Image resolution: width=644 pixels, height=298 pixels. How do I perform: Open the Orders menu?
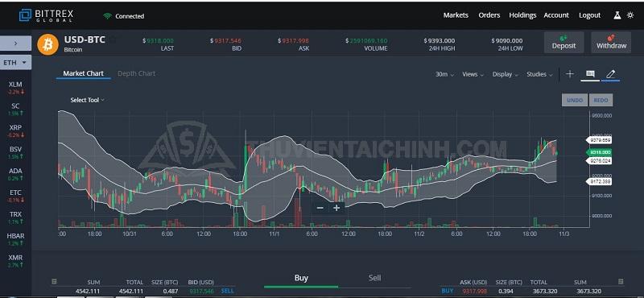tap(489, 15)
